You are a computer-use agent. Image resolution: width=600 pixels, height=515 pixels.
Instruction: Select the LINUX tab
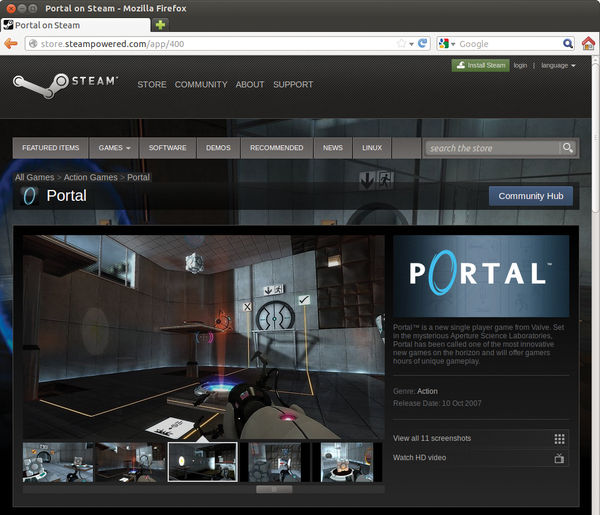pos(372,148)
